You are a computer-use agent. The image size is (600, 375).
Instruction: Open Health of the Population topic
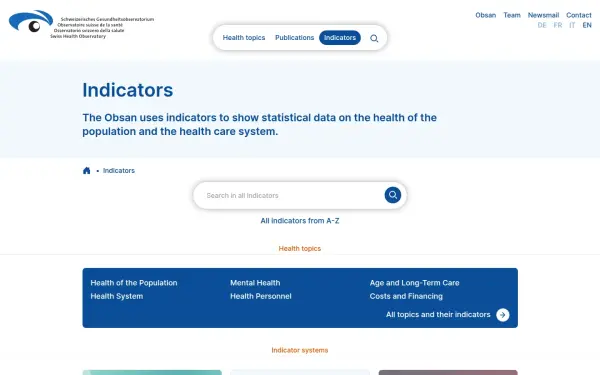pos(134,283)
